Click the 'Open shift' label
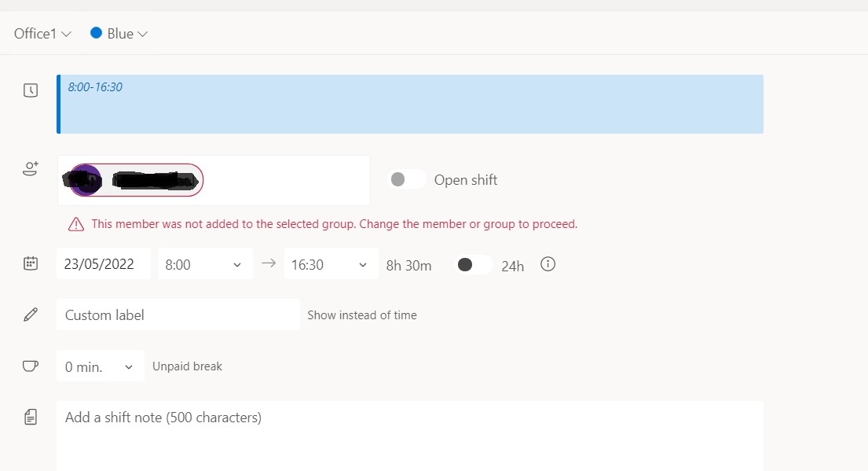 tap(466, 180)
